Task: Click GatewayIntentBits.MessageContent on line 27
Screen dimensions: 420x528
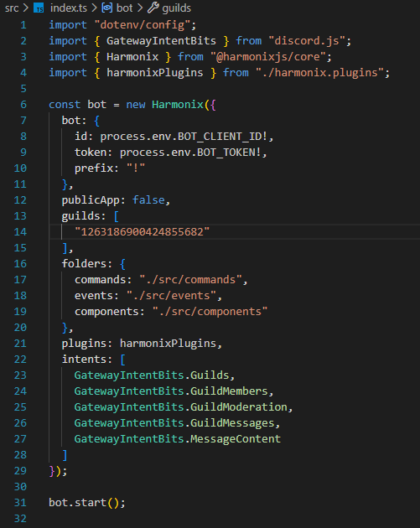Action: [x=177, y=439]
